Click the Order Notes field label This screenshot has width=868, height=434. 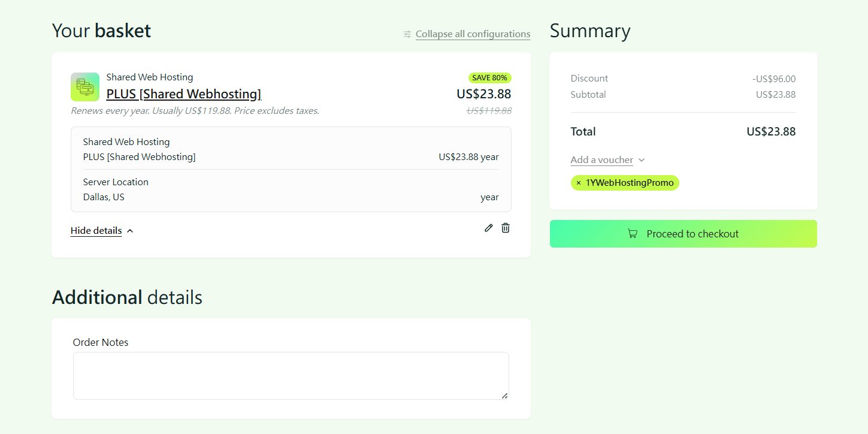click(101, 342)
